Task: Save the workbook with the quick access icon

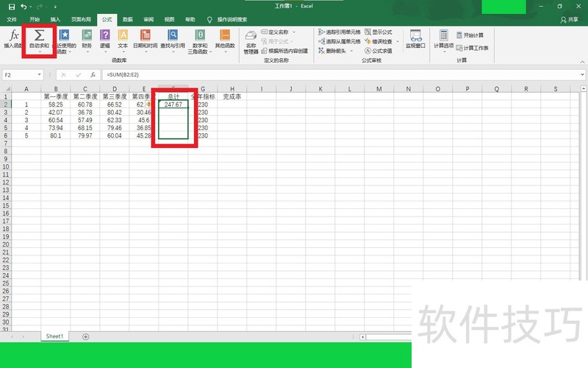Action: [x=12, y=7]
